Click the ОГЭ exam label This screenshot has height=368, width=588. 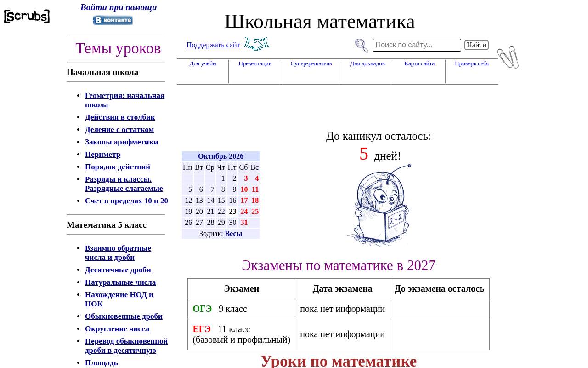coord(202,309)
